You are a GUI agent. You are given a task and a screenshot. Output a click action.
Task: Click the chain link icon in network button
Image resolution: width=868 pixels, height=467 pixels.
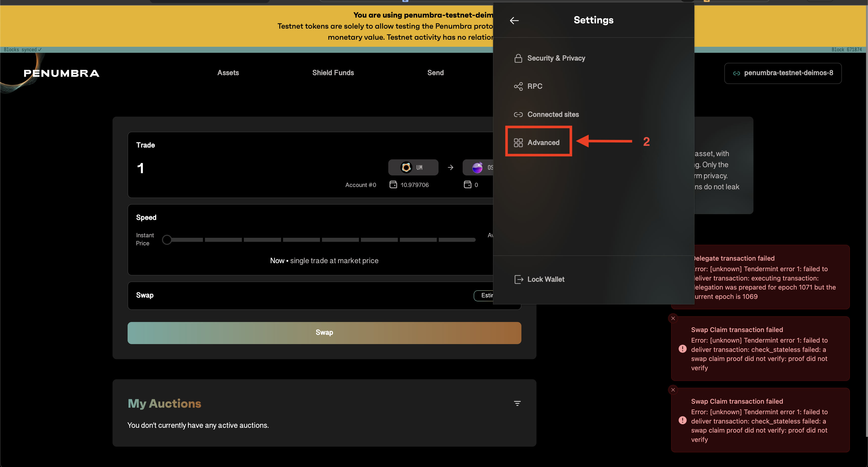[737, 73]
